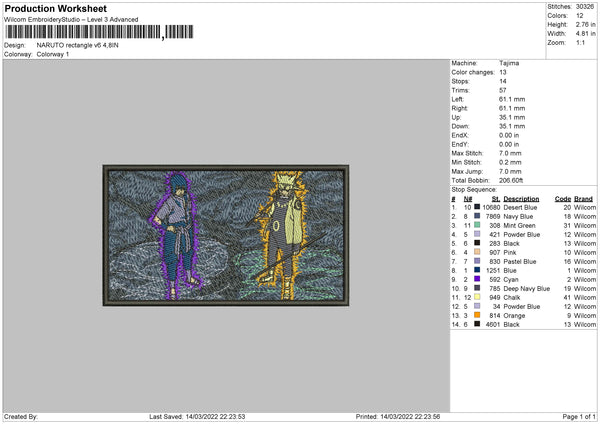The height and width of the screenshot is (424, 600).
Task: Select the Orange color swatch
Action: pyautogui.click(x=479, y=315)
